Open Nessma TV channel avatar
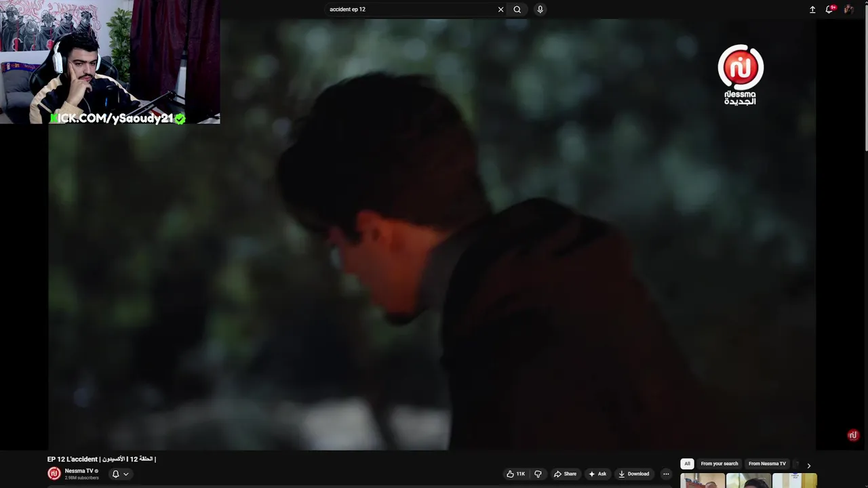Viewport: 868px width, 488px height. pos(54,474)
